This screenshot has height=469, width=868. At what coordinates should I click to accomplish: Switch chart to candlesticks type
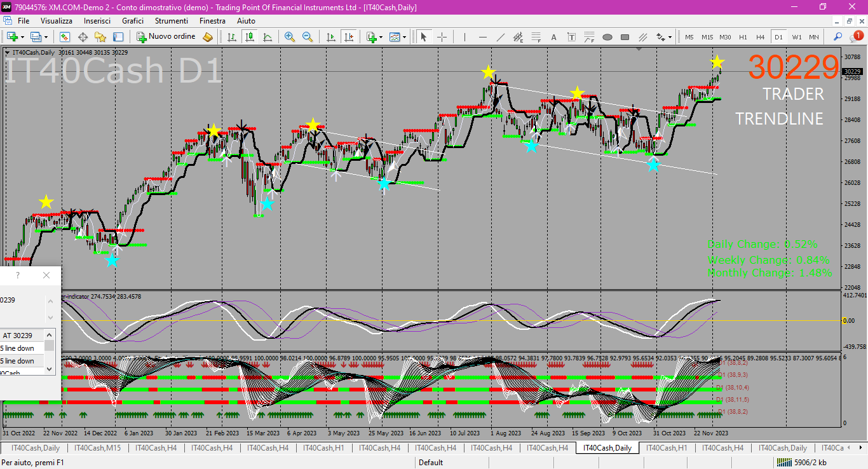[250, 37]
